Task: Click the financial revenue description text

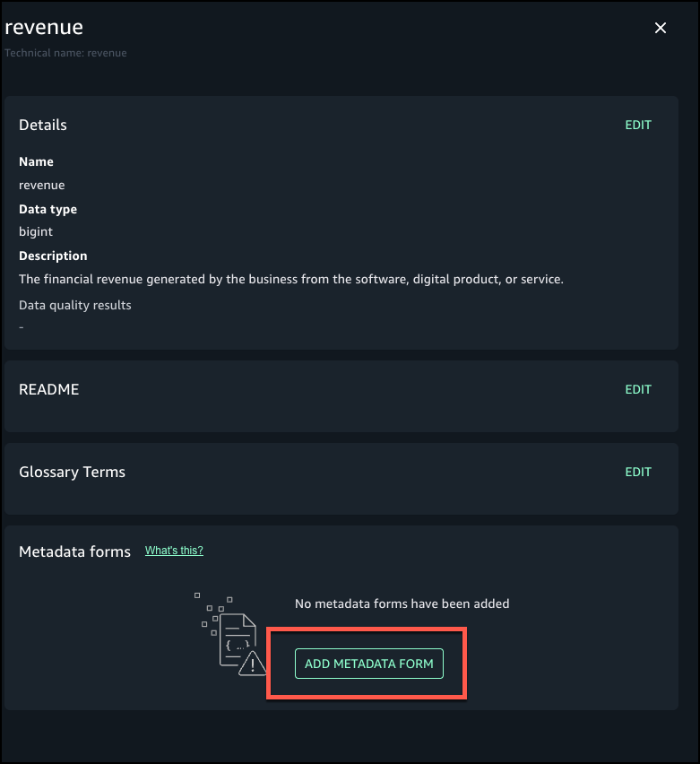Action: tap(291, 279)
